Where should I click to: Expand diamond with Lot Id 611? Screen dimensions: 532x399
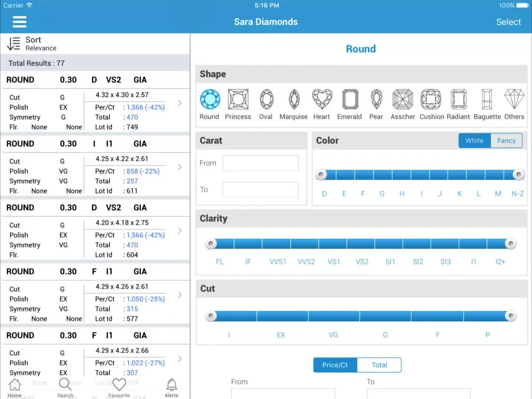180,167
